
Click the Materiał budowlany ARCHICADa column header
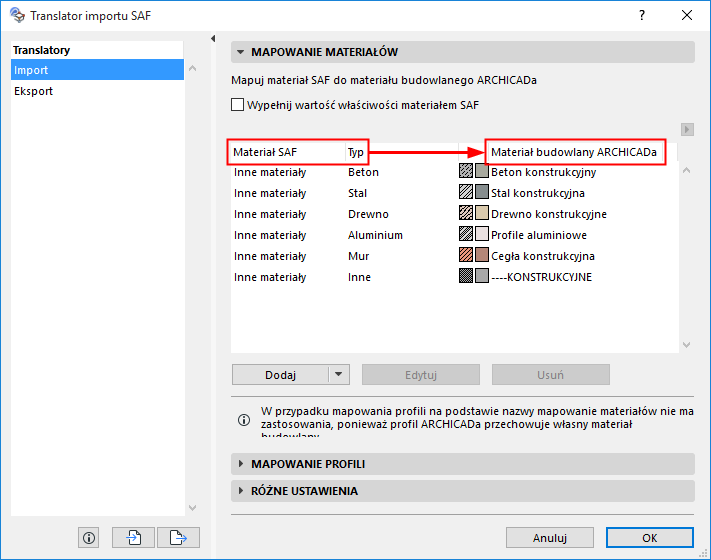pyautogui.click(x=574, y=152)
